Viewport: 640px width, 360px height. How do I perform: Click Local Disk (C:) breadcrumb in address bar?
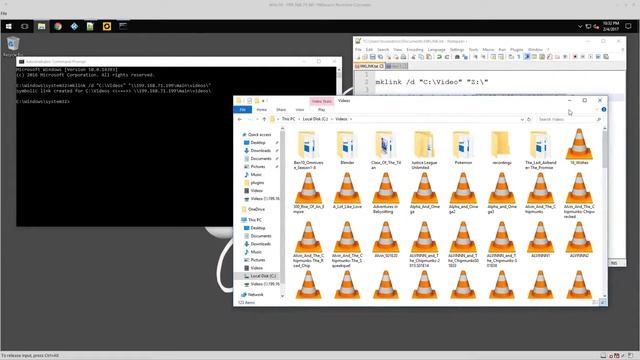click(x=315, y=119)
